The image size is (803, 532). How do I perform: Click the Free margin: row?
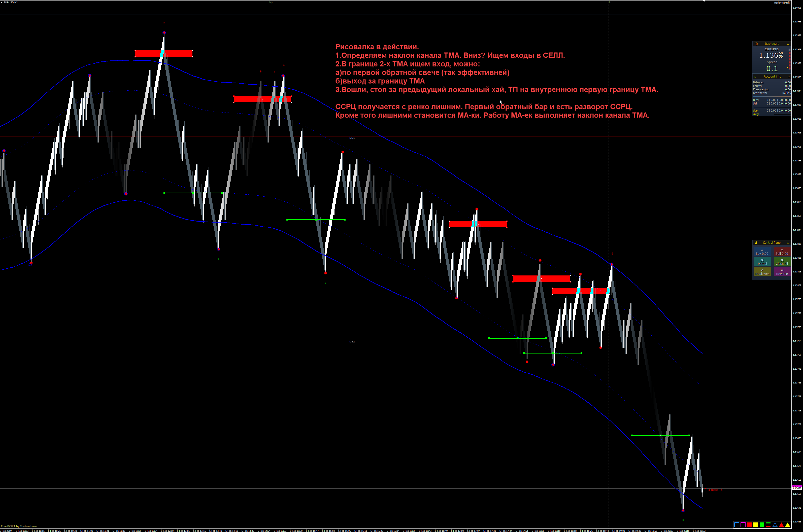pos(772,90)
